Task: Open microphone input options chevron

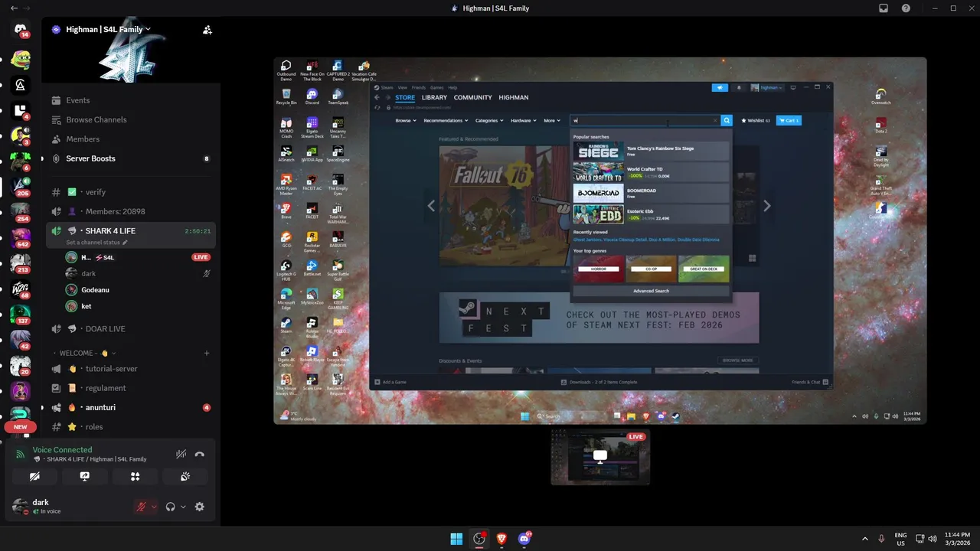Action: pos(154,507)
